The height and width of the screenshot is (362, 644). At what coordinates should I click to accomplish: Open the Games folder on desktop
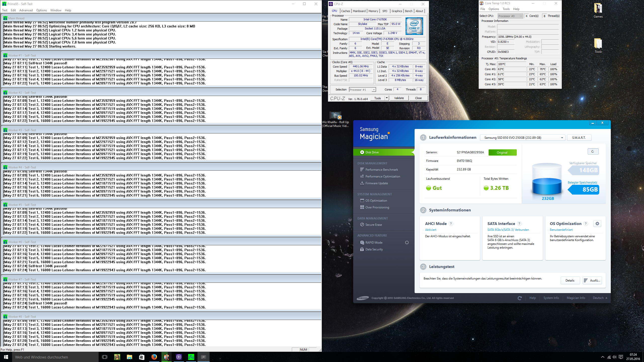coord(598,10)
